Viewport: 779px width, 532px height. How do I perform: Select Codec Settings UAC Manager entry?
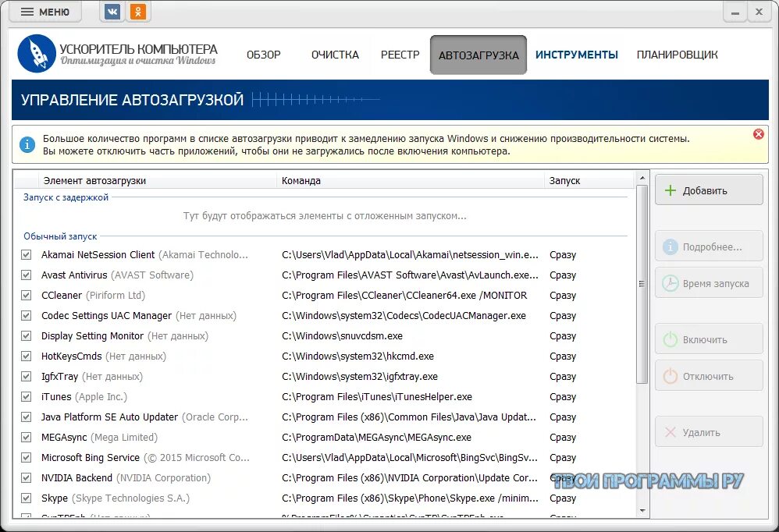[106, 316]
